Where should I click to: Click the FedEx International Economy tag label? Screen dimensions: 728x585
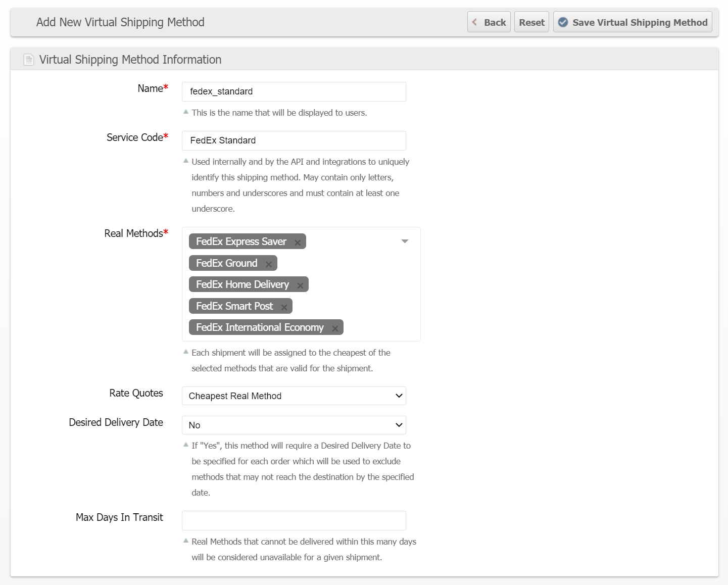[260, 327]
